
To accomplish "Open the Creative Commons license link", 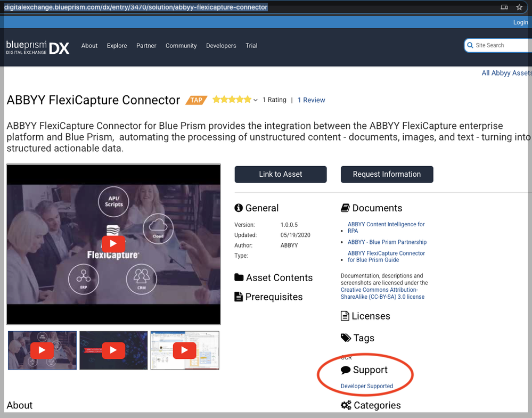I will pos(382,293).
